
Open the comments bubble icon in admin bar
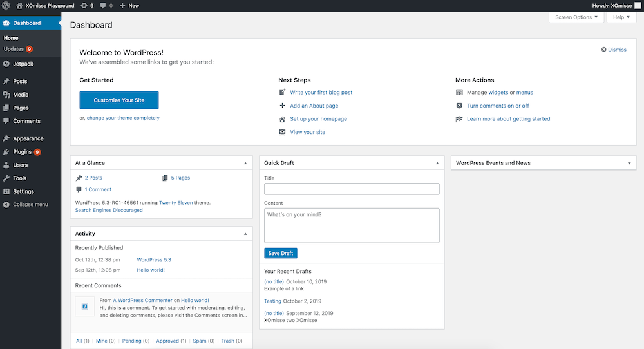pyautogui.click(x=103, y=6)
